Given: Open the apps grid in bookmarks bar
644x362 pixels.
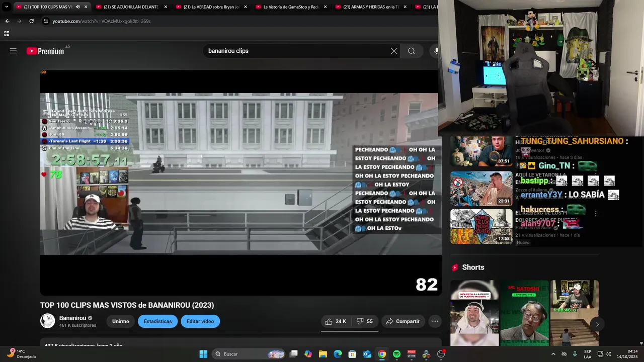Looking at the screenshot, I should tap(7, 34).
